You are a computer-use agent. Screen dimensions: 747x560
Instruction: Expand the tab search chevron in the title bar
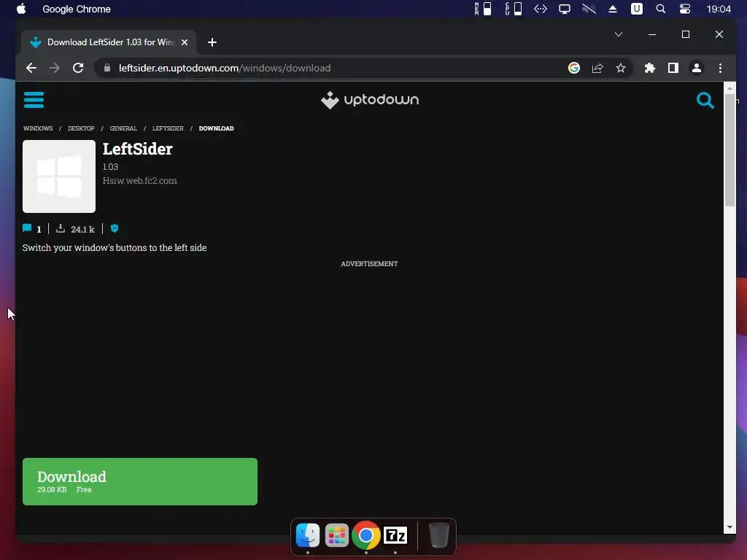point(619,34)
